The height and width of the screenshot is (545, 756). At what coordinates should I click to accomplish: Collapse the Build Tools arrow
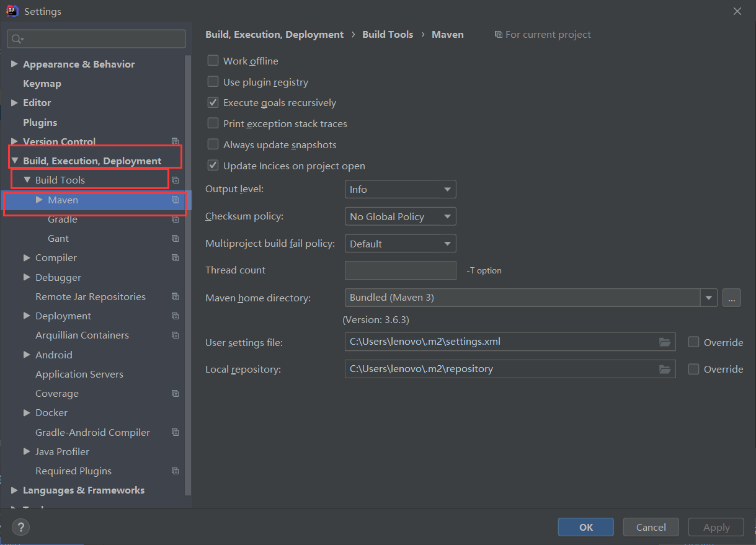point(27,180)
